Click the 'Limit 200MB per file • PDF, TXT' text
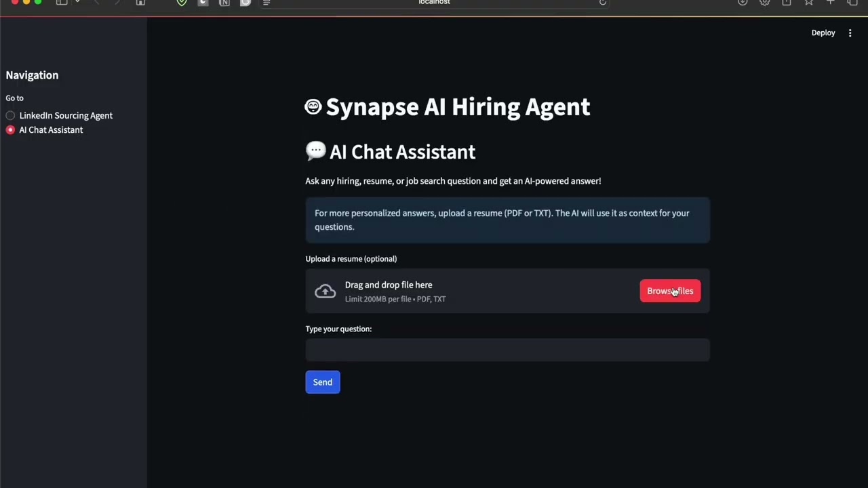 click(x=395, y=299)
